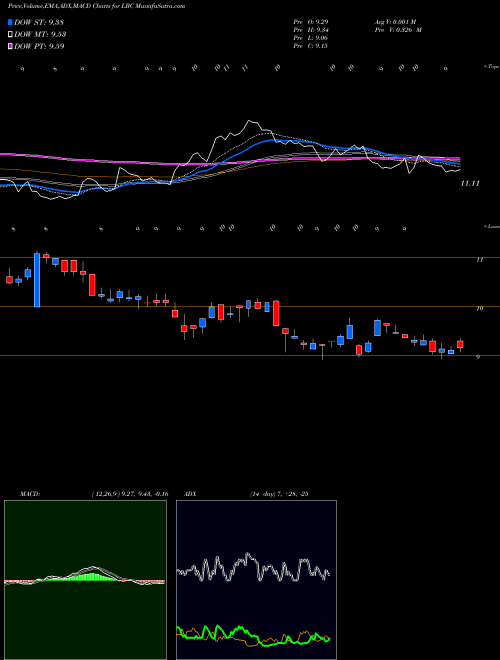Click the tall blue candlestick near the chart start

pyautogui.click(x=37, y=280)
